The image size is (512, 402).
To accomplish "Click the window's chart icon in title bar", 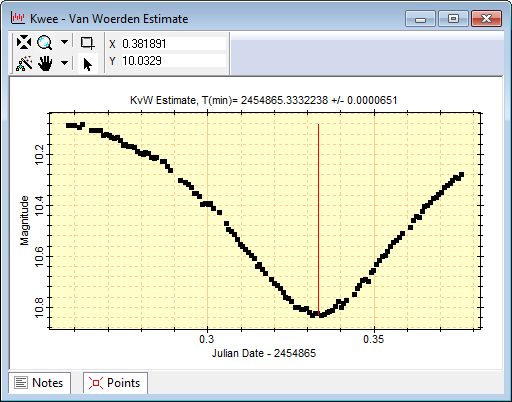I will (x=17, y=17).
